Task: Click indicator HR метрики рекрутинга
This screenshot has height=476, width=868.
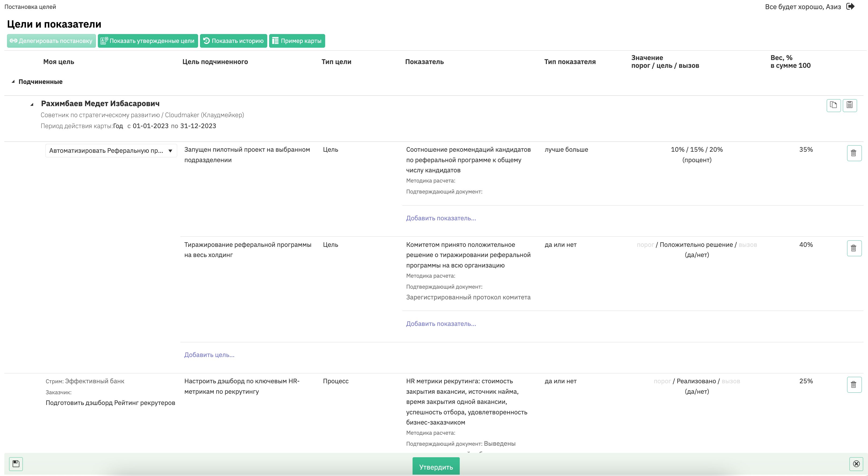Action: pos(467,401)
